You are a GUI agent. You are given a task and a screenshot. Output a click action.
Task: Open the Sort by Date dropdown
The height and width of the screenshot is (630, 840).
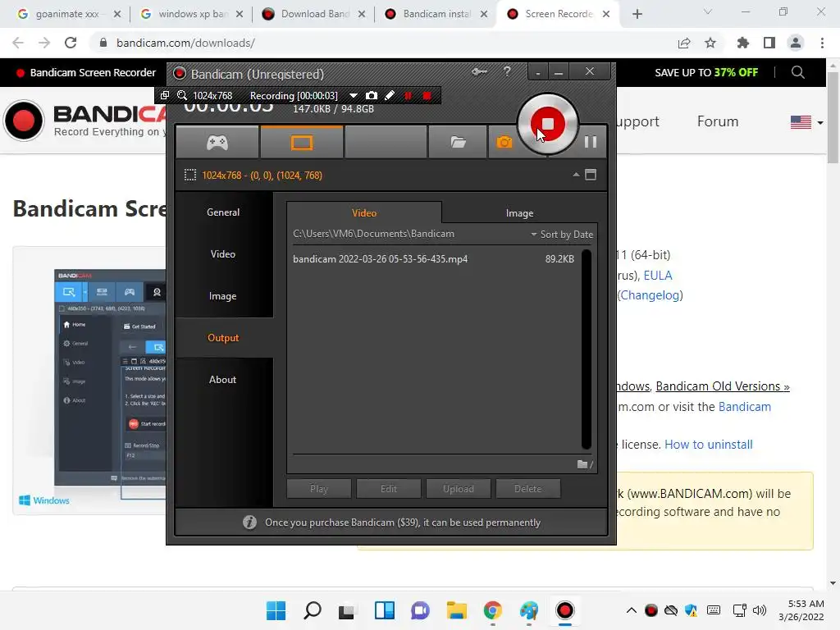562,234
